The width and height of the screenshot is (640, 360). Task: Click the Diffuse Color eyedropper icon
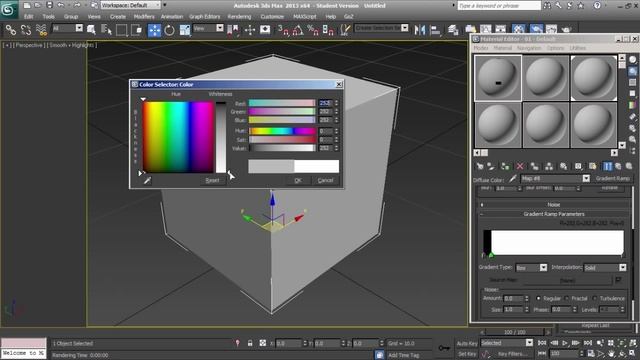[513, 178]
